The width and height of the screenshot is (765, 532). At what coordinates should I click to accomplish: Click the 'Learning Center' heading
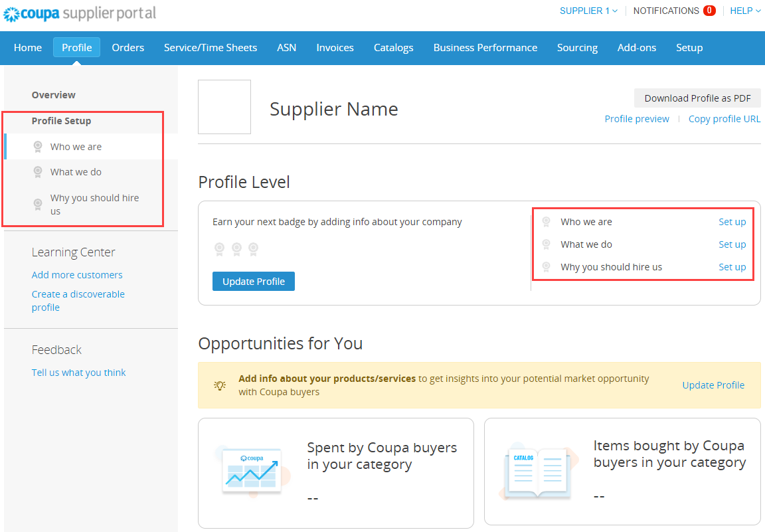(x=74, y=252)
